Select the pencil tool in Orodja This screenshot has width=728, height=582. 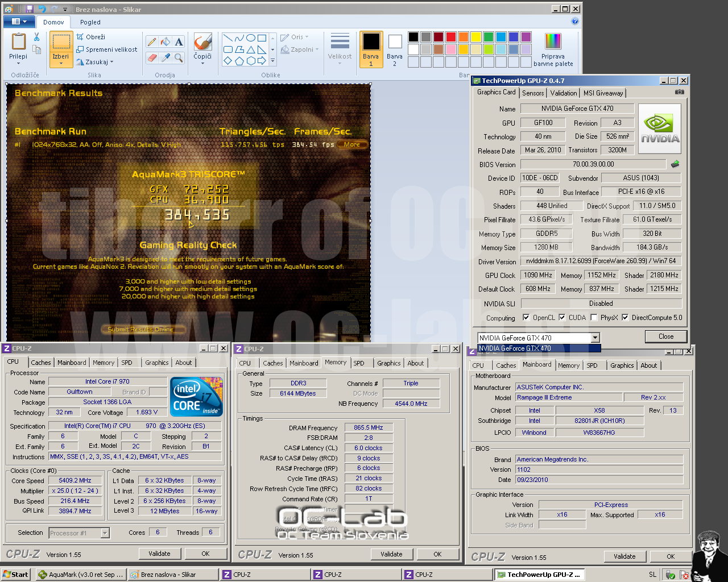pos(152,41)
